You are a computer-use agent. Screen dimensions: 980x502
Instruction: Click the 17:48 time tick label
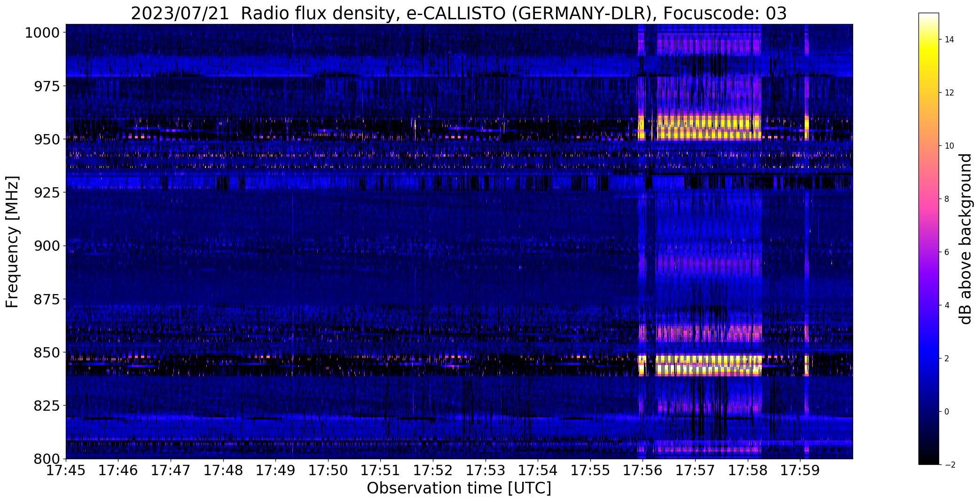pyautogui.click(x=223, y=470)
